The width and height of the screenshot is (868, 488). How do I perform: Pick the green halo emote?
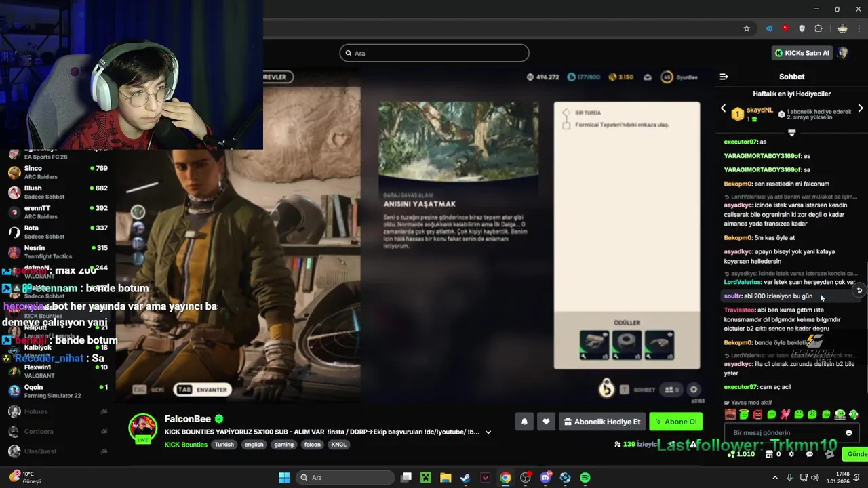(744, 414)
